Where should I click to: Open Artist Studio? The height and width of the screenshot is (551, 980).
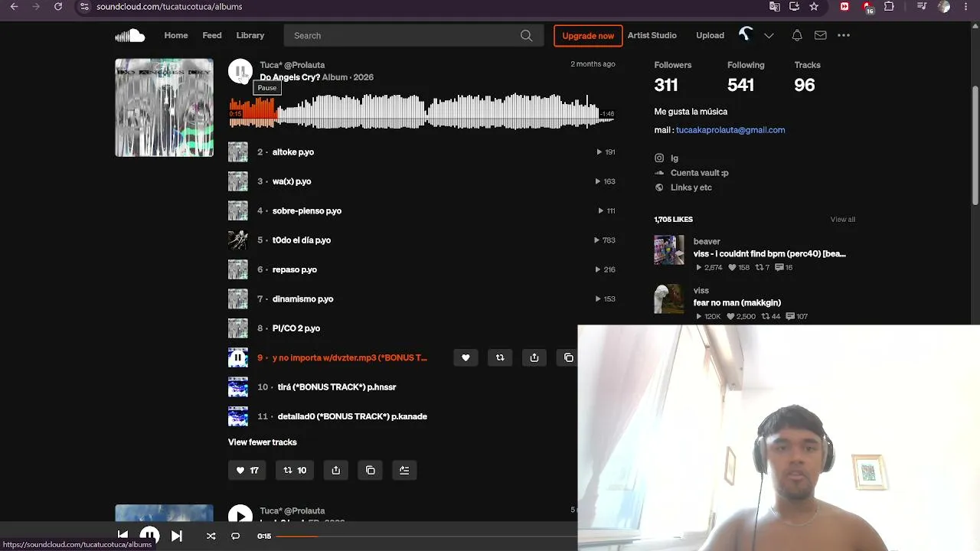click(652, 35)
